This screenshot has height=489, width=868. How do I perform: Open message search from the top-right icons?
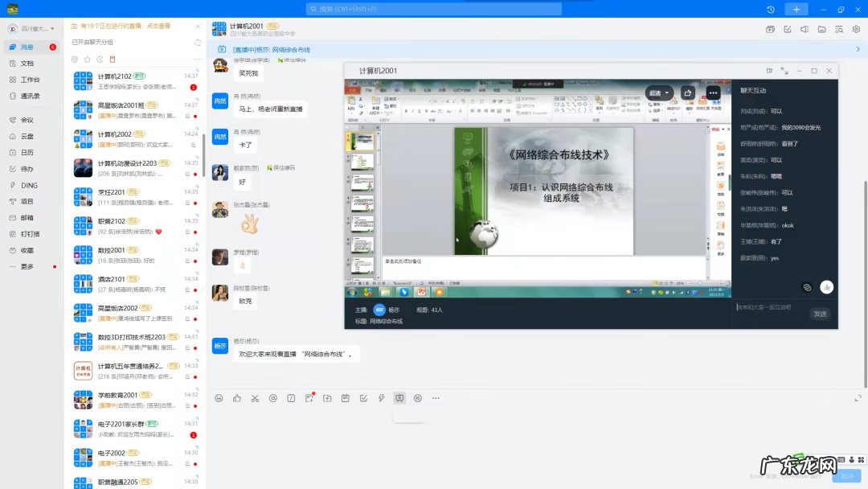pyautogui.click(x=839, y=30)
